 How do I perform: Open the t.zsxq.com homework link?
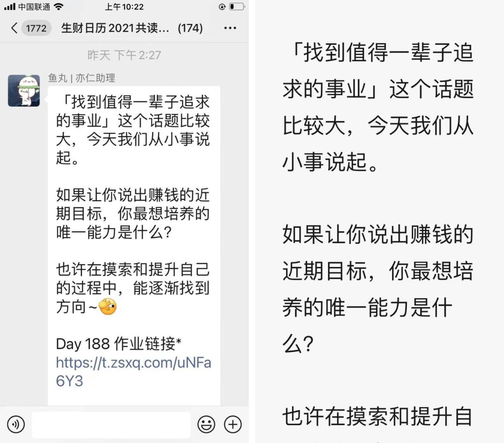133,372
